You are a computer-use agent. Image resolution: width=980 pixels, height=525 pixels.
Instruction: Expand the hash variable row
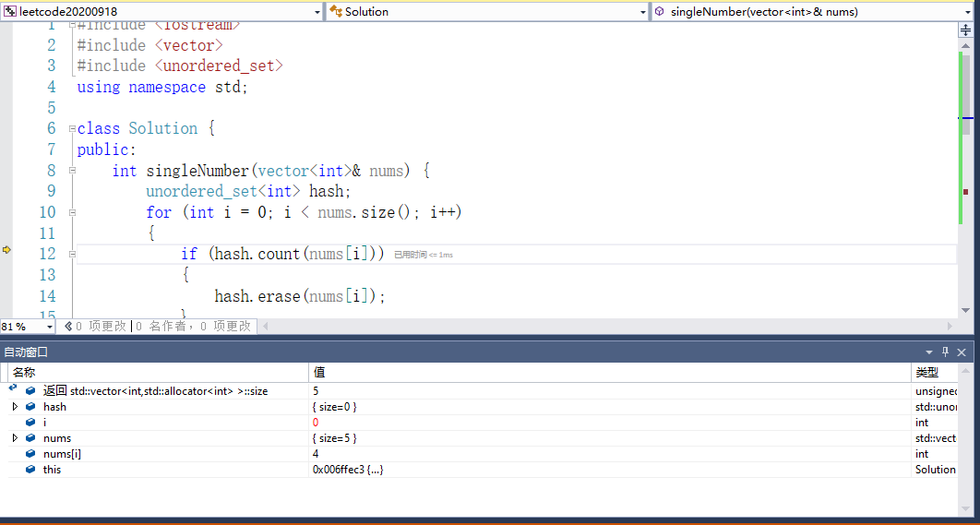click(16, 407)
